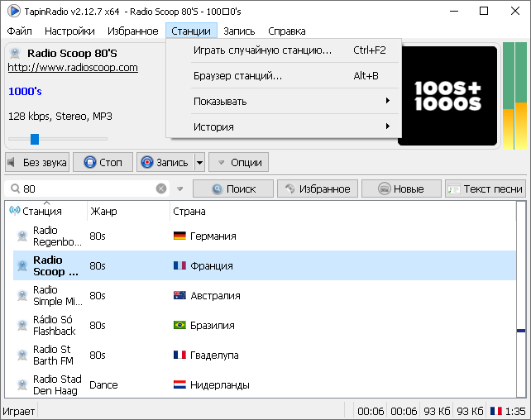
Task: Open the Справка menu
Action: pos(287,31)
